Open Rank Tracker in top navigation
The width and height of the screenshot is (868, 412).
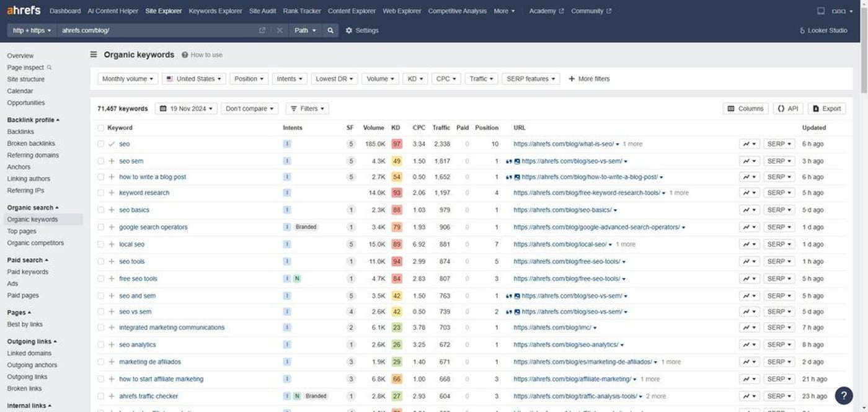coord(302,11)
